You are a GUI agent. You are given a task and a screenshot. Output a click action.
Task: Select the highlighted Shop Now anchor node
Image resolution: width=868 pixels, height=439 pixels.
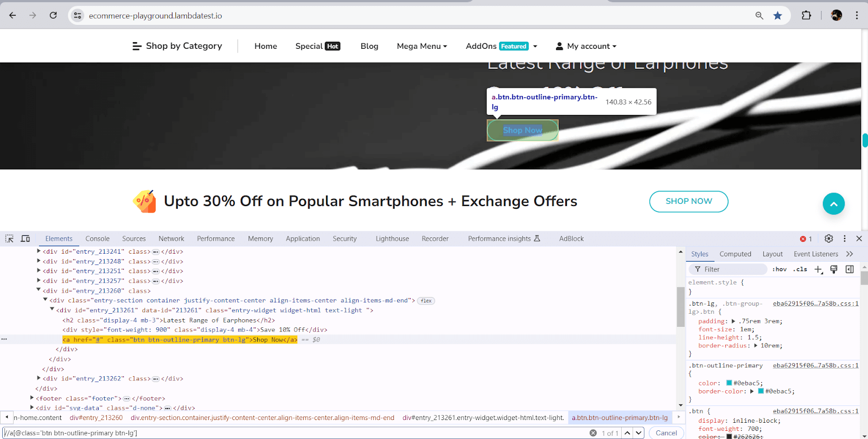[180, 340]
